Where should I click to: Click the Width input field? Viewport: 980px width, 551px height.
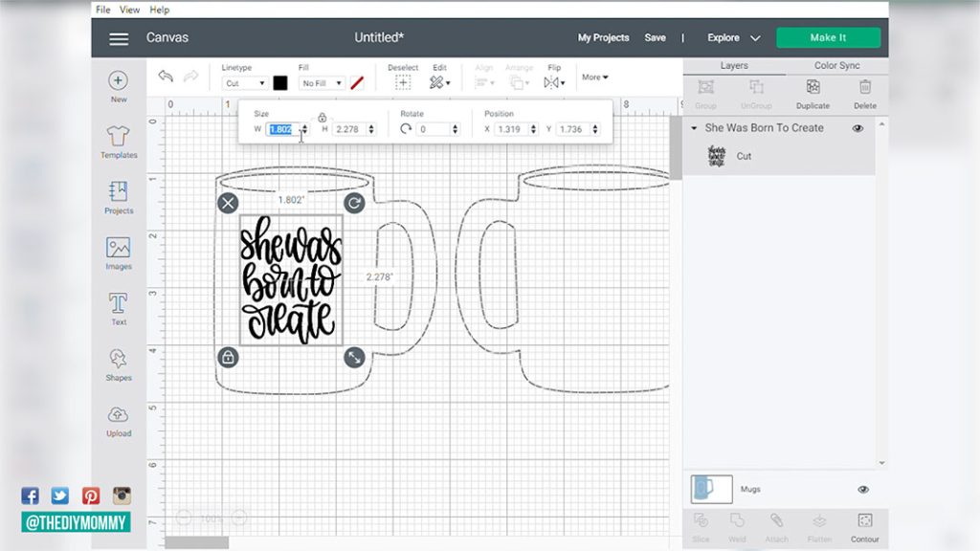click(283, 129)
